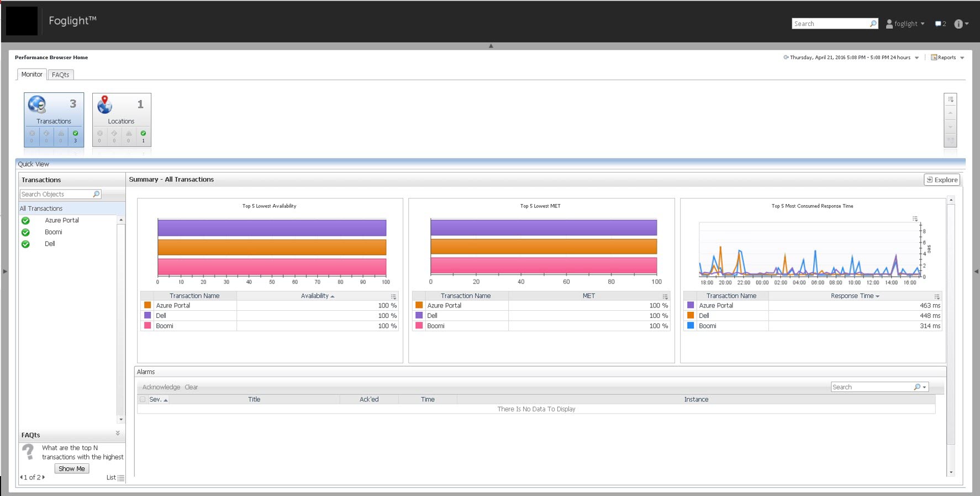This screenshot has width=980, height=496.
Task: Filter Transactions tile by fatal status icon
Action: [x=32, y=133]
